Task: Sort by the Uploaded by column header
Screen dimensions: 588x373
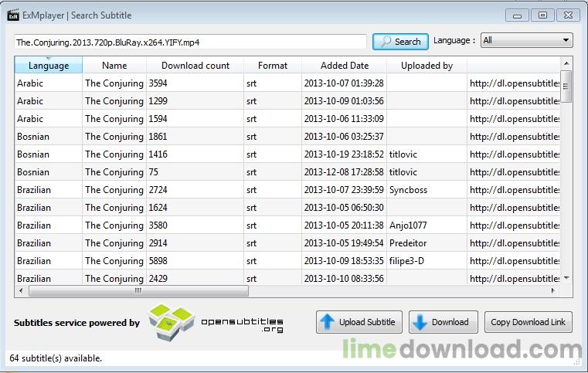Action: (x=427, y=65)
